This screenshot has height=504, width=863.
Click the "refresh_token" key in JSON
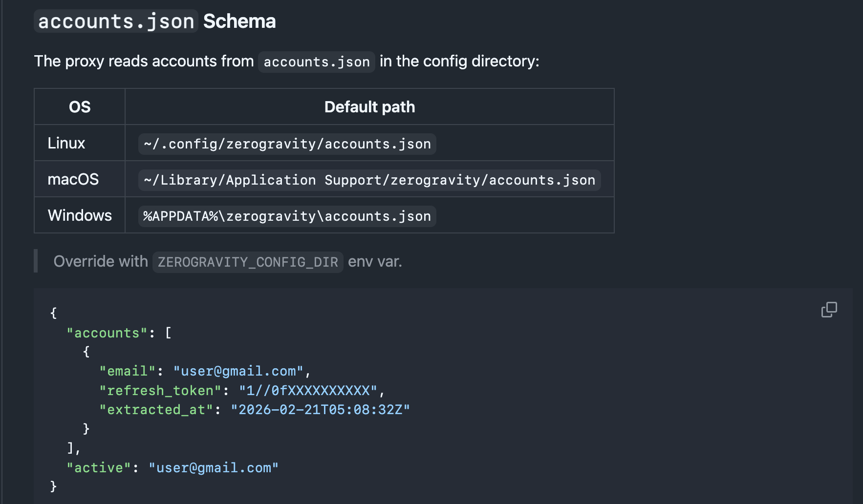[161, 391]
